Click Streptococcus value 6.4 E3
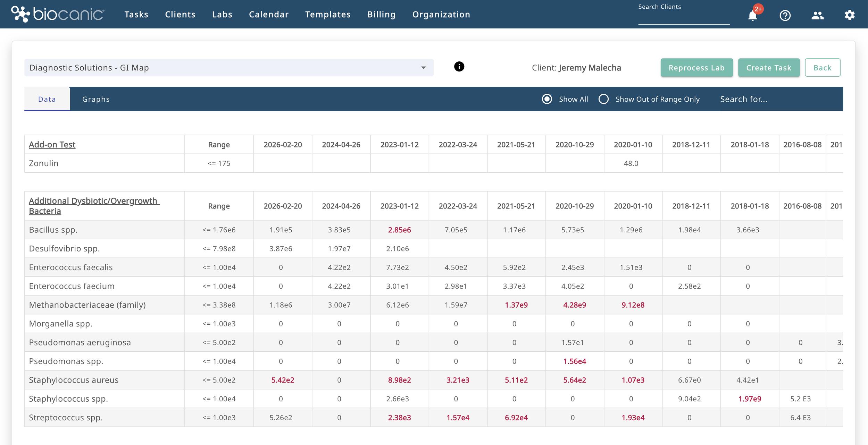The width and height of the screenshot is (868, 445). tap(800, 417)
